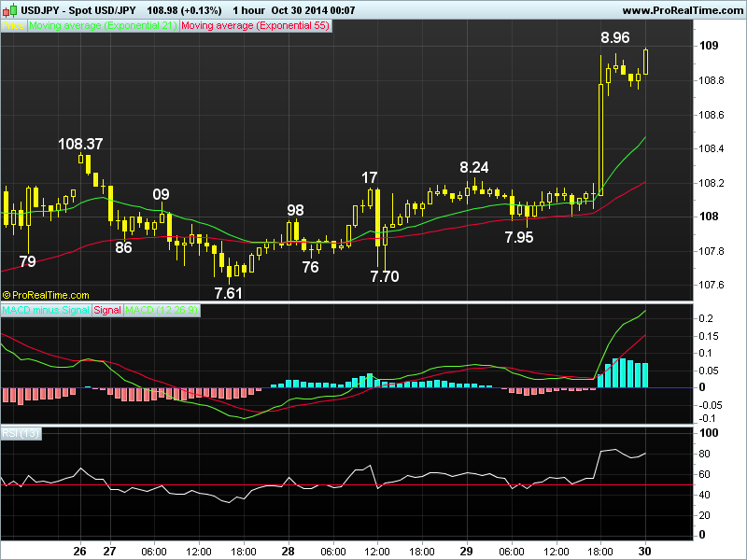Click the 86 price annotation
Viewport: 747px width, 560px height.
point(123,247)
